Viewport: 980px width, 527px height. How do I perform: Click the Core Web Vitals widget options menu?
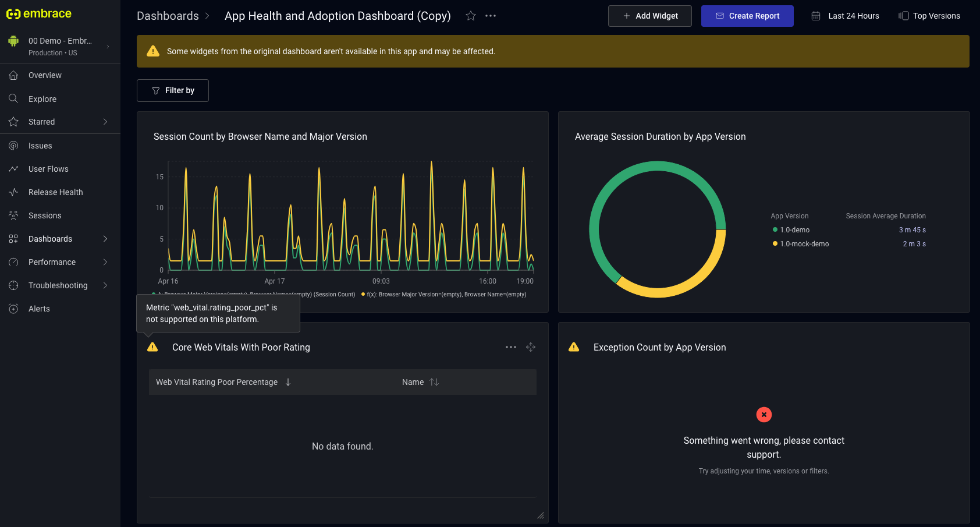[x=511, y=347]
